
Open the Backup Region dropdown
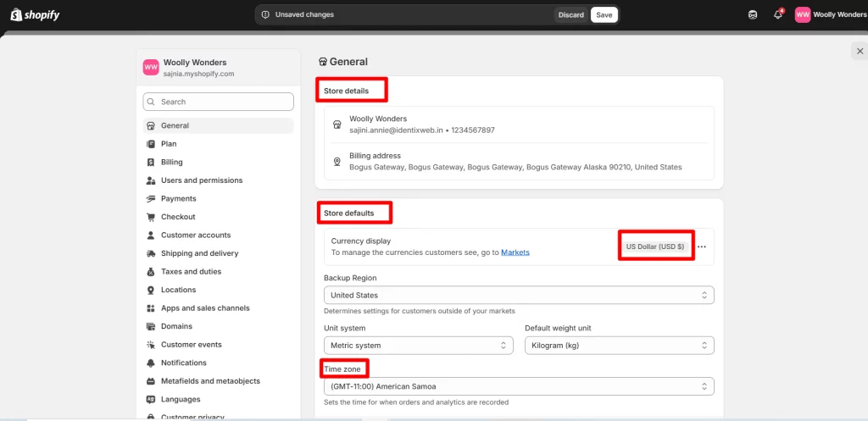[519, 295]
